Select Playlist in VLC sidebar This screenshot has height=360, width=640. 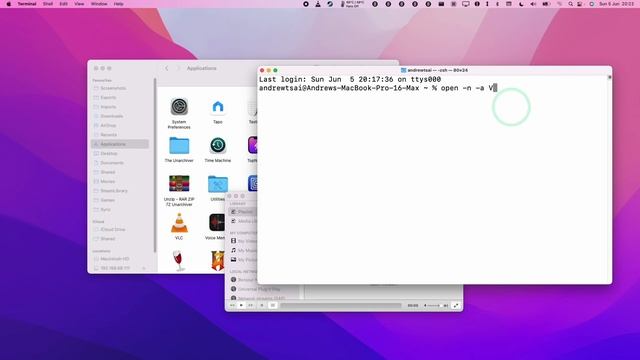(242, 211)
